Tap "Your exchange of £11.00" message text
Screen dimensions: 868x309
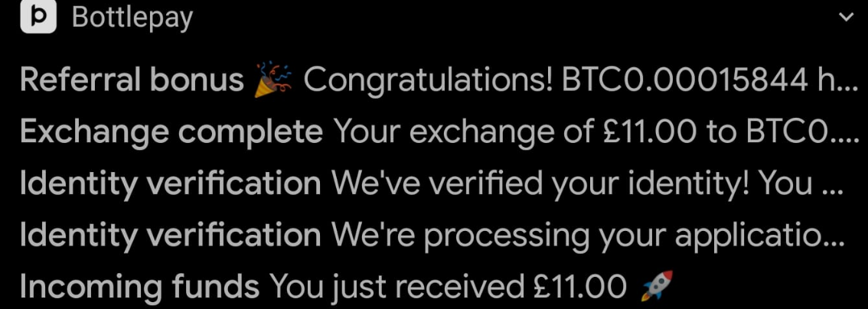pyautogui.click(x=514, y=132)
